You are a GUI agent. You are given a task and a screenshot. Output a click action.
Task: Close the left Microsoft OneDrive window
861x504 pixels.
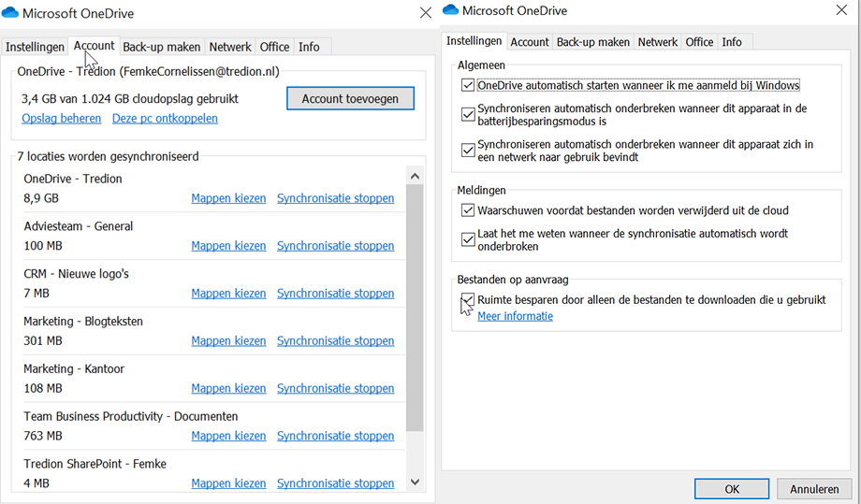[426, 12]
